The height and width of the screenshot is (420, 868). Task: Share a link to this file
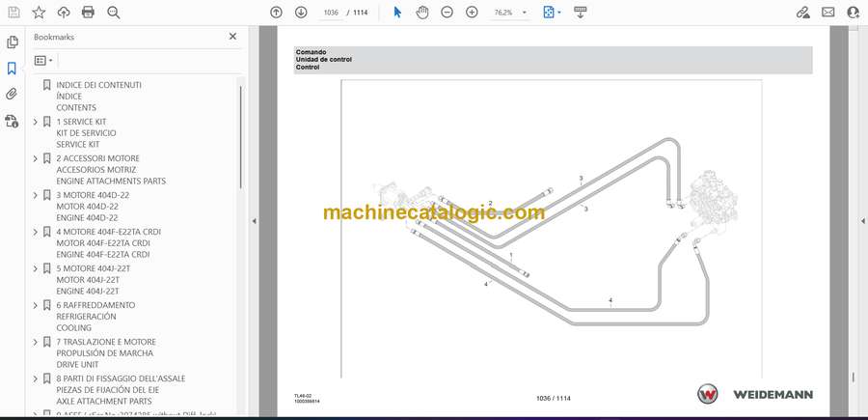(x=802, y=13)
